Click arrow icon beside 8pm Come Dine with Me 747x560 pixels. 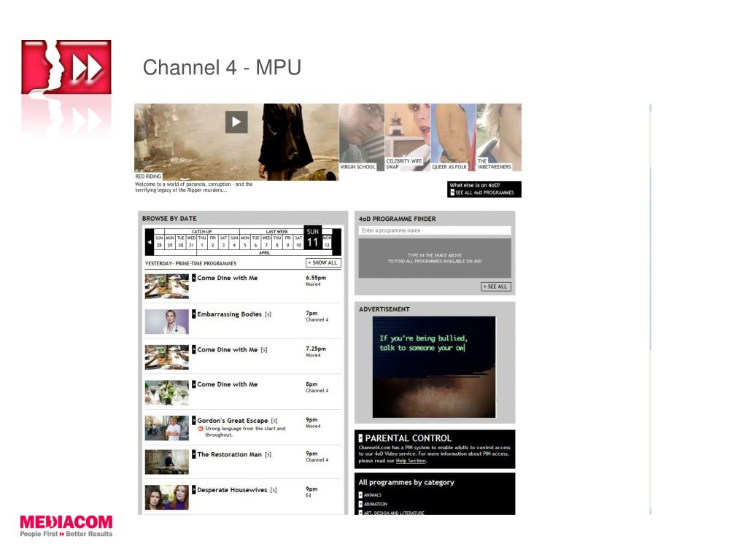click(194, 384)
